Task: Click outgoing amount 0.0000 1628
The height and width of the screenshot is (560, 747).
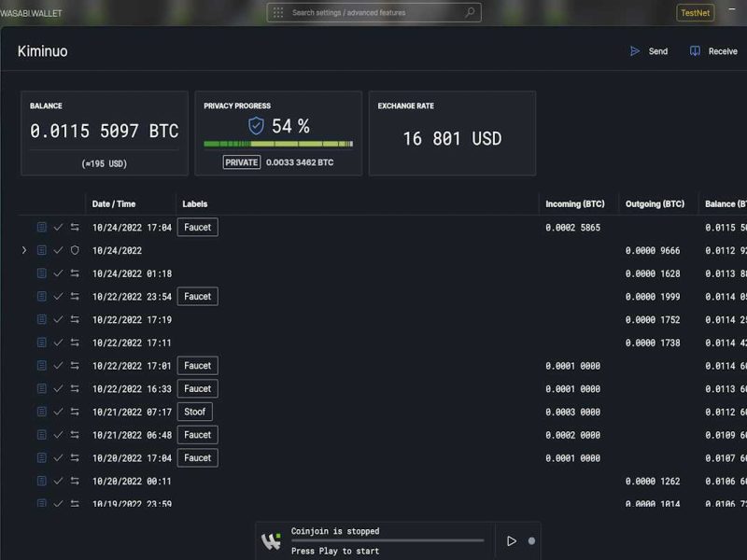Action: (x=653, y=273)
